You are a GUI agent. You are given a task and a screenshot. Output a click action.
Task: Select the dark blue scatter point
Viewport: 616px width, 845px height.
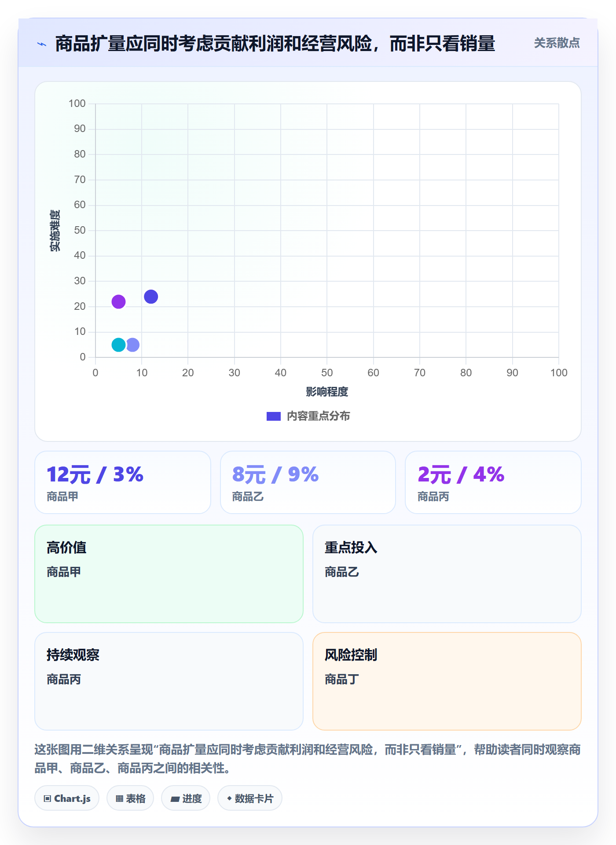[x=151, y=297]
